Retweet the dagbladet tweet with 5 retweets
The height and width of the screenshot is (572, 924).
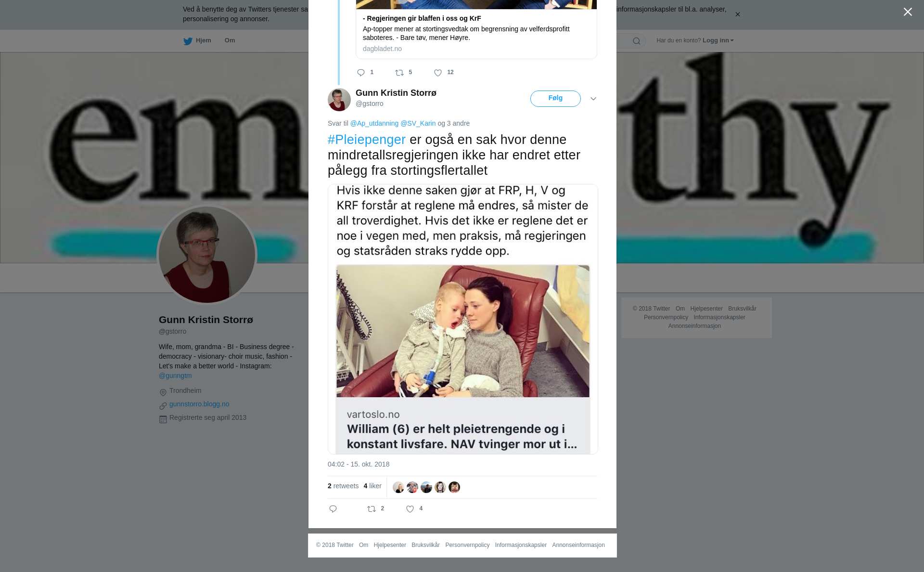(x=399, y=73)
